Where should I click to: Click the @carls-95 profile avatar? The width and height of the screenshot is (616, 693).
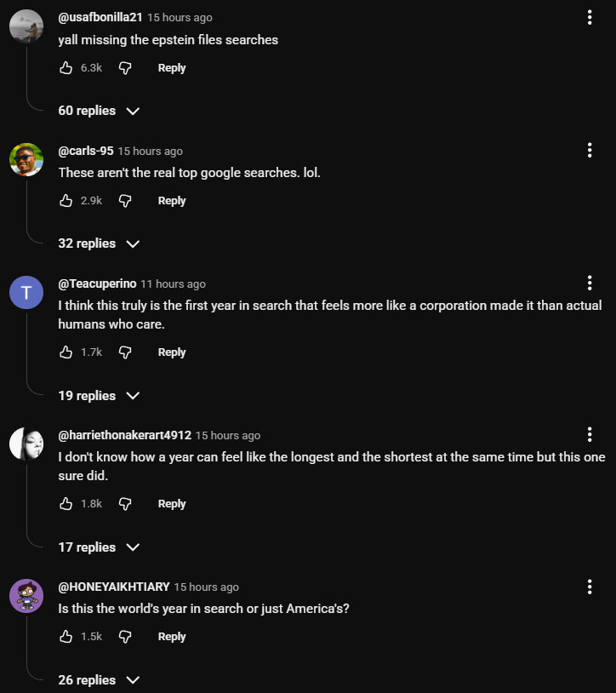coord(26,160)
